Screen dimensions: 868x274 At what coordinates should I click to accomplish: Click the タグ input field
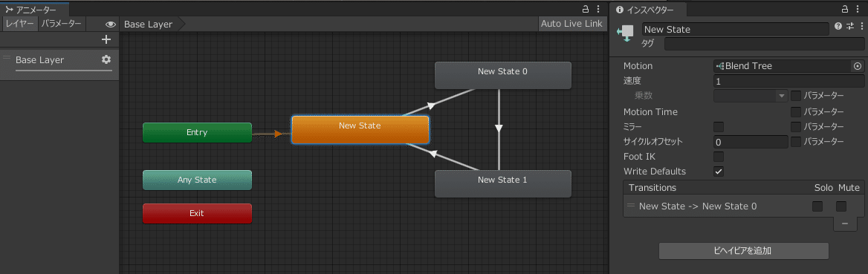765,45
